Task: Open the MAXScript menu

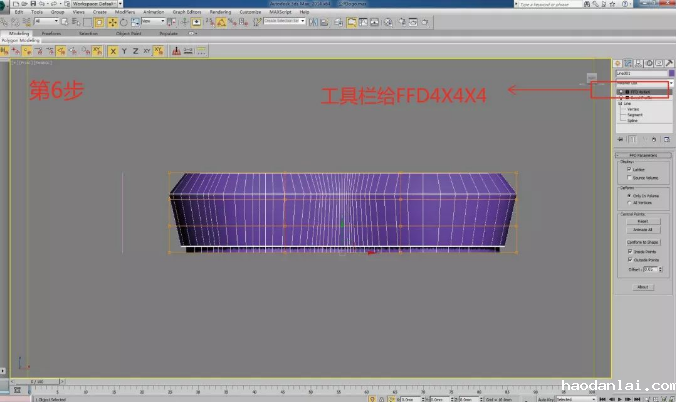Action: tap(281, 12)
